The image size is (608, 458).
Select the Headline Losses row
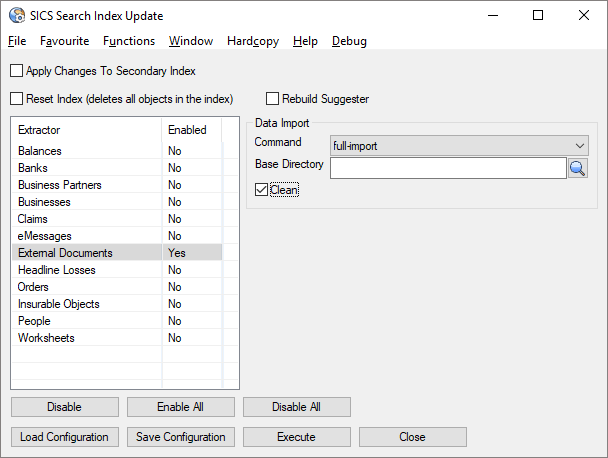pyautogui.click(x=117, y=270)
